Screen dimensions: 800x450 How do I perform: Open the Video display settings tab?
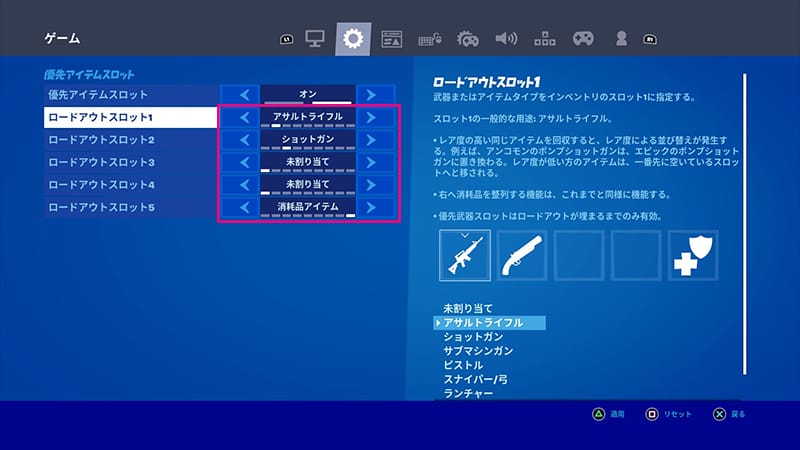[315, 39]
